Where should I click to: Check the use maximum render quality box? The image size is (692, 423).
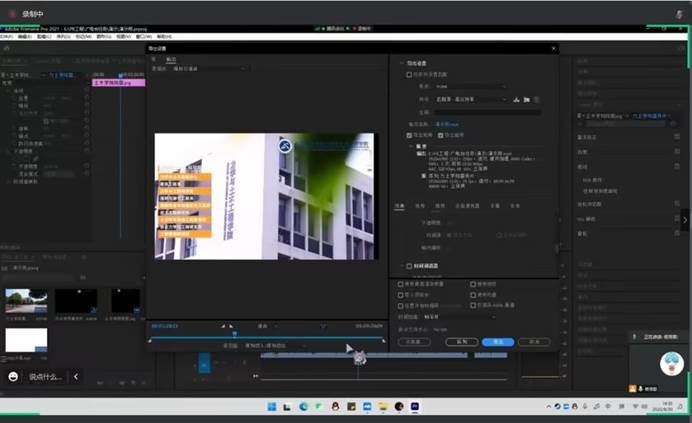click(402, 284)
